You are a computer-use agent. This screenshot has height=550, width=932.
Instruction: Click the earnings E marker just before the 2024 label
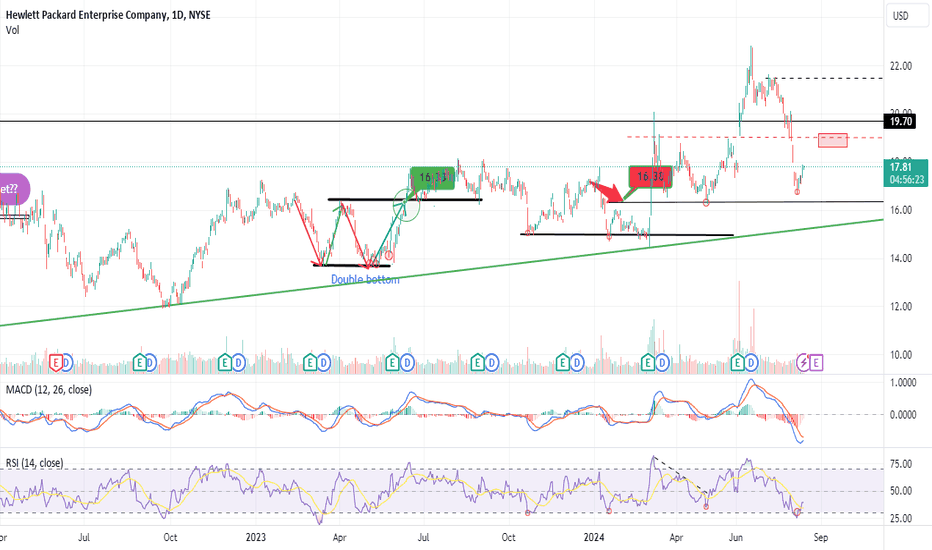tap(562, 362)
